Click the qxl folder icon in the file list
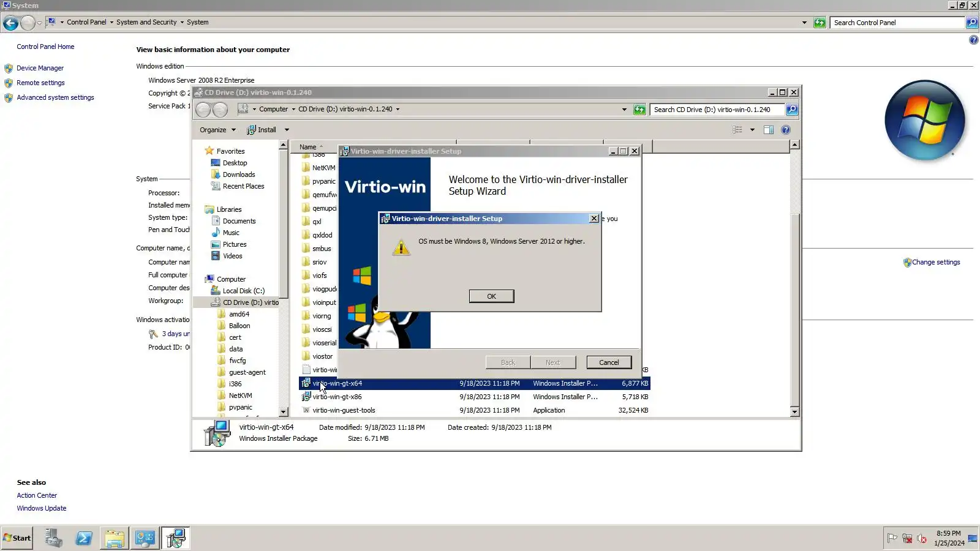 (x=306, y=222)
